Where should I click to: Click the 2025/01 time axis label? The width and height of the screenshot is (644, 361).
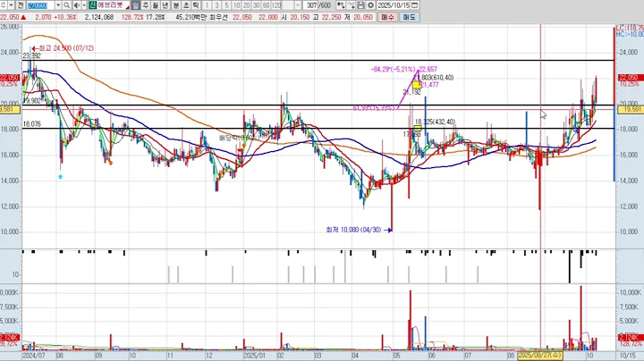254,356
